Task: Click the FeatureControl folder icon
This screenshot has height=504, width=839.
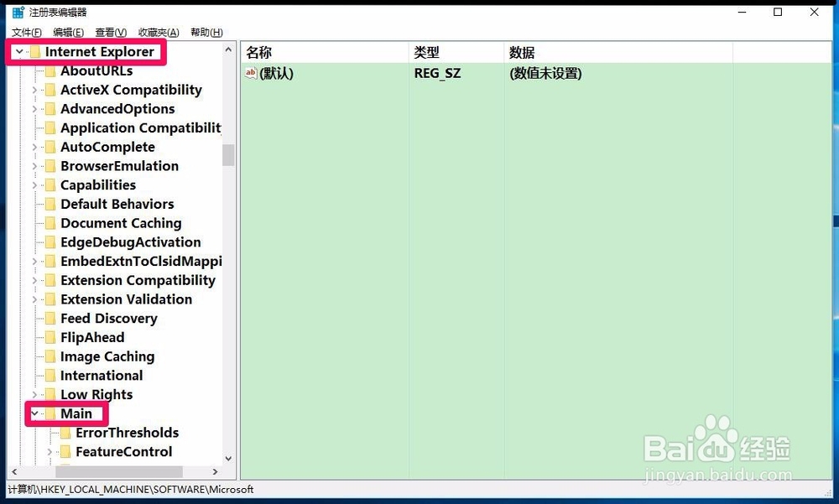Action: point(65,451)
